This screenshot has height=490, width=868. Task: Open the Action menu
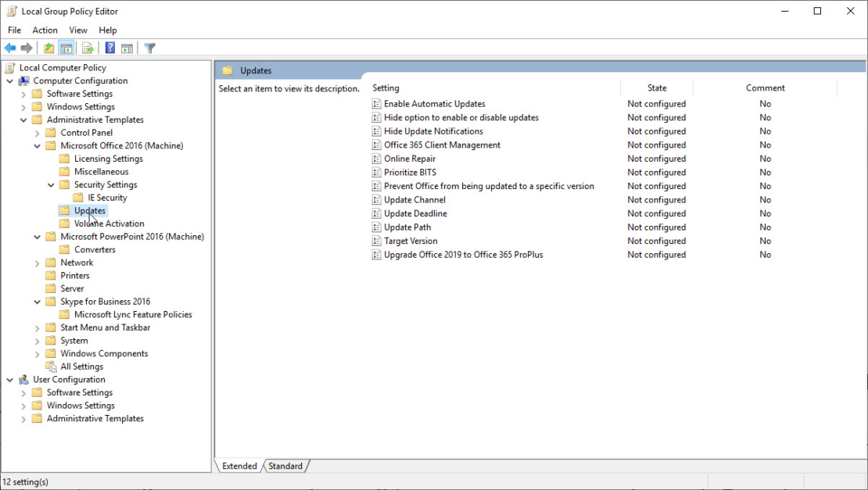pyautogui.click(x=45, y=30)
